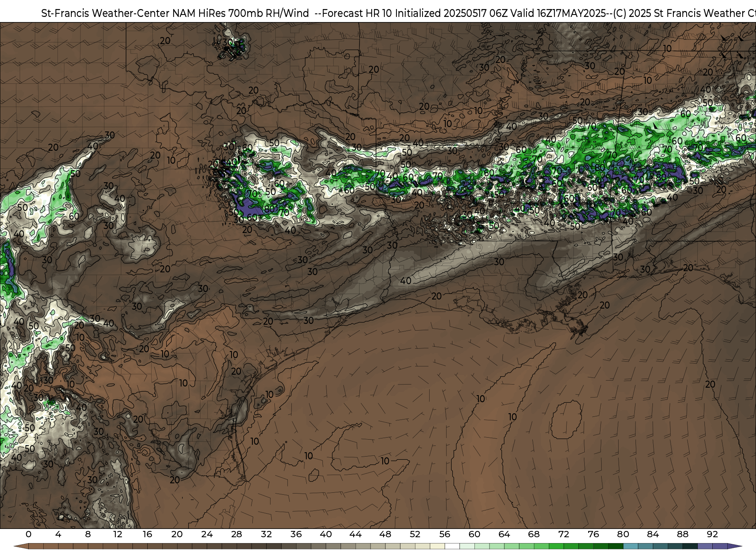The height and width of the screenshot is (551, 756).
Task: Click the "Forecast HR 10" title text
Action: pos(357,13)
